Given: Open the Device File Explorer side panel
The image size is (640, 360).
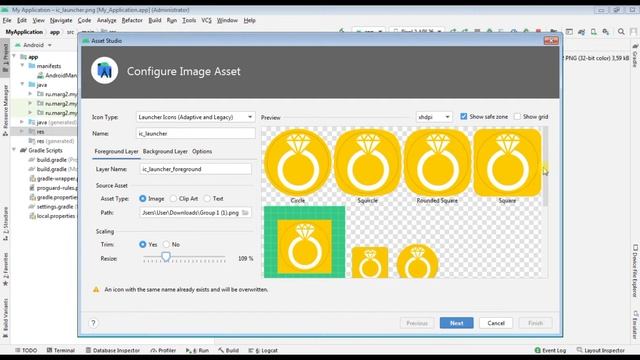Looking at the screenshot, I should click(x=635, y=271).
